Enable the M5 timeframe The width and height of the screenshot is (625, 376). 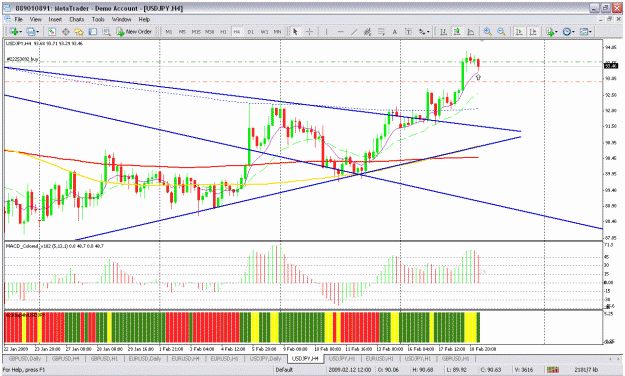point(182,31)
